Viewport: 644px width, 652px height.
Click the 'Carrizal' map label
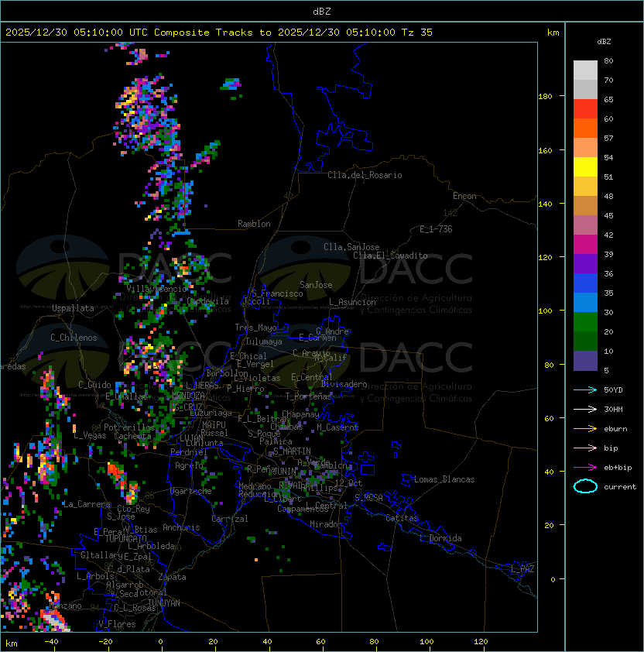pos(230,519)
